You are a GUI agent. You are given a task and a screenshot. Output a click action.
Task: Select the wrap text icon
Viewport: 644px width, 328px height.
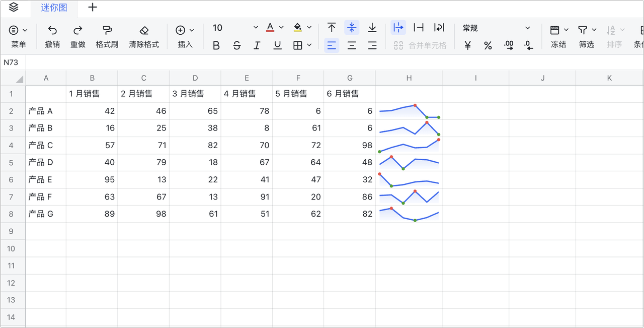coord(439,28)
